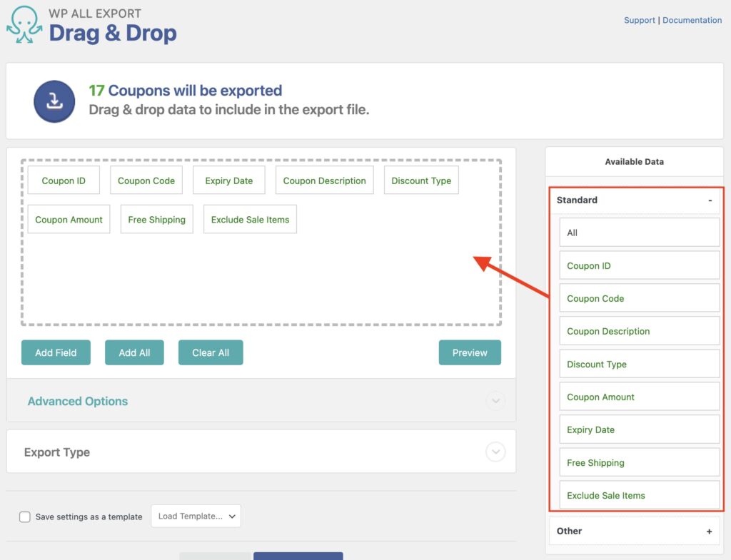Open the Support page
This screenshot has width=731, height=560.
pos(639,20)
